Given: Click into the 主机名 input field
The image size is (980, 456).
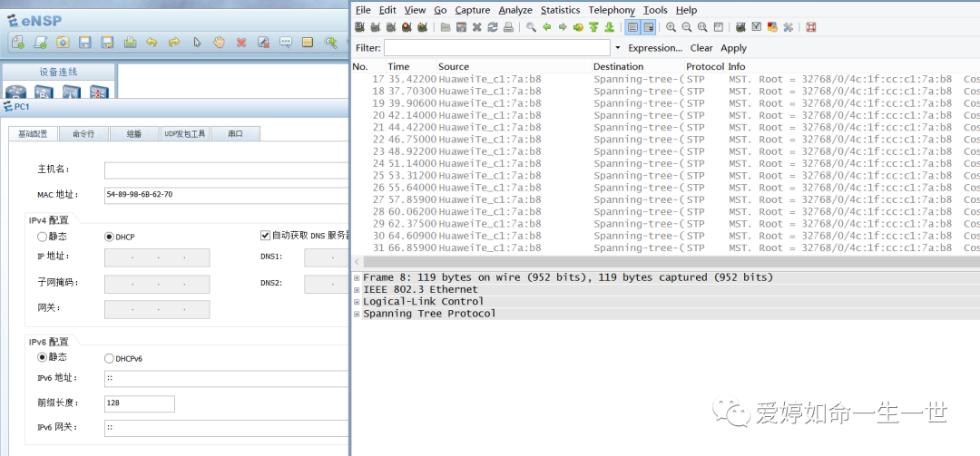Looking at the screenshot, I should tap(226, 170).
